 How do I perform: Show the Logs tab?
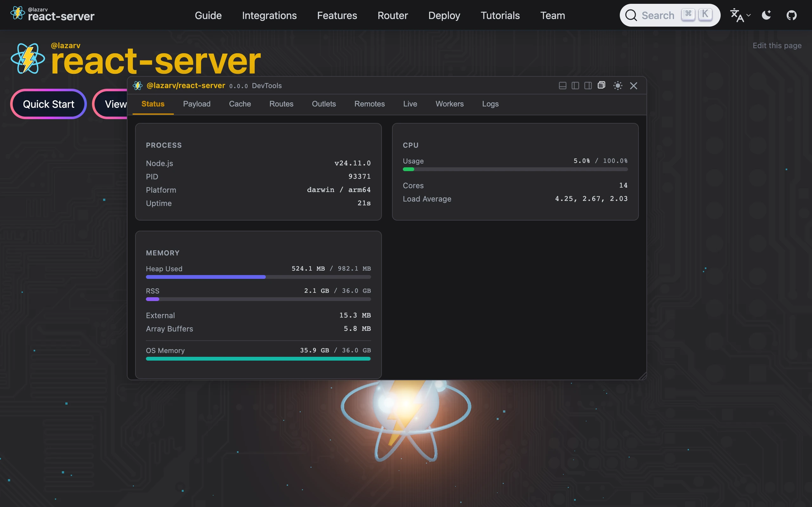pos(490,104)
